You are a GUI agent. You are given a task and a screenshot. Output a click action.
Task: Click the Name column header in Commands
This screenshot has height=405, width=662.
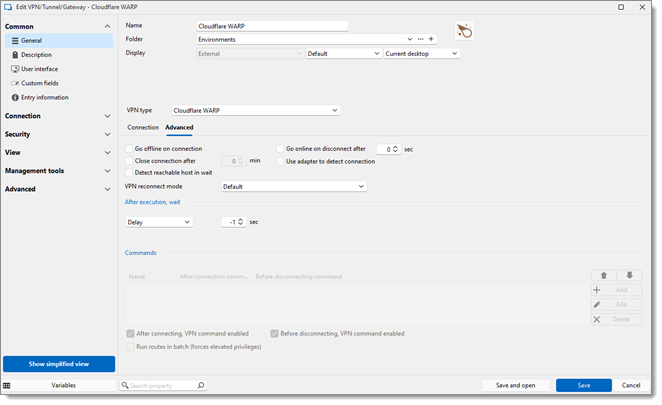click(x=151, y=277)
